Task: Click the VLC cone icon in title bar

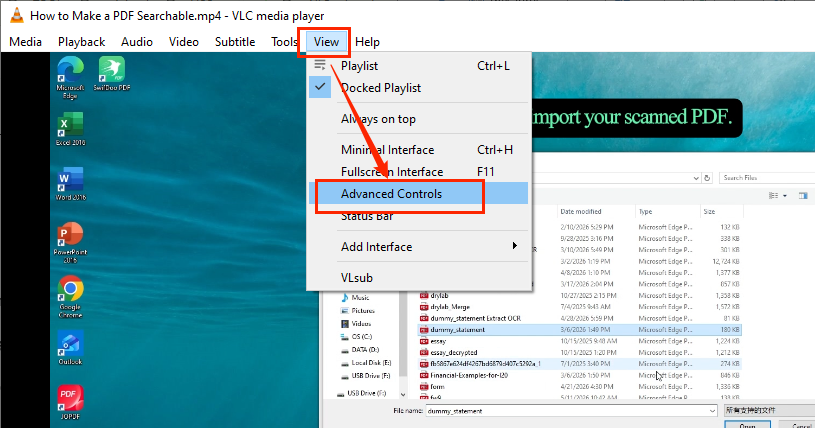Action: click(17, 15)
